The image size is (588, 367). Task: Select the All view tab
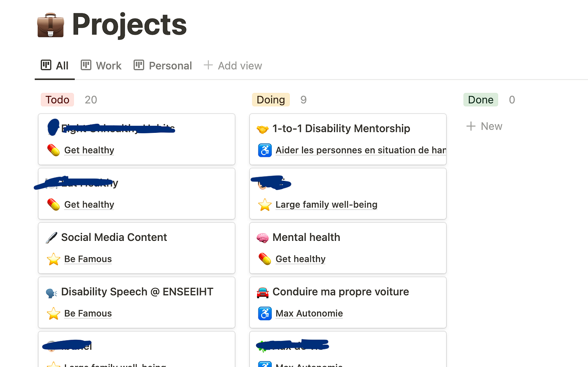tap(60, 66)
